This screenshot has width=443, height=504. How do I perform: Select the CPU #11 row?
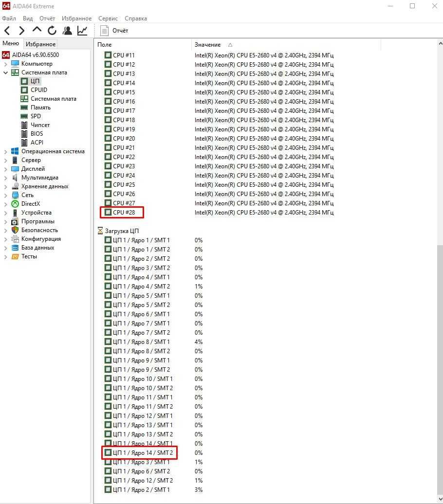pos(219,55)
